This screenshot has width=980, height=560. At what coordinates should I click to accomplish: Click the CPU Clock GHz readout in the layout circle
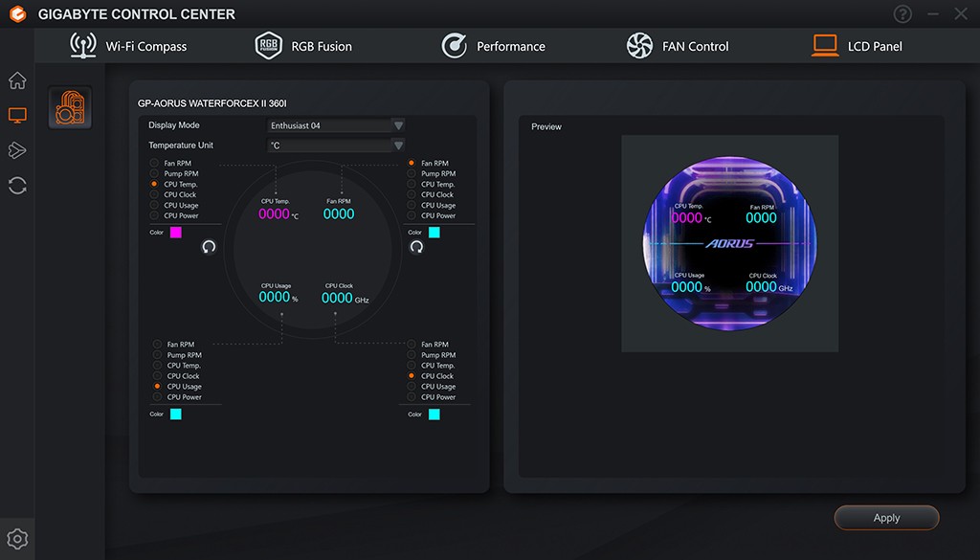(345, 295)
